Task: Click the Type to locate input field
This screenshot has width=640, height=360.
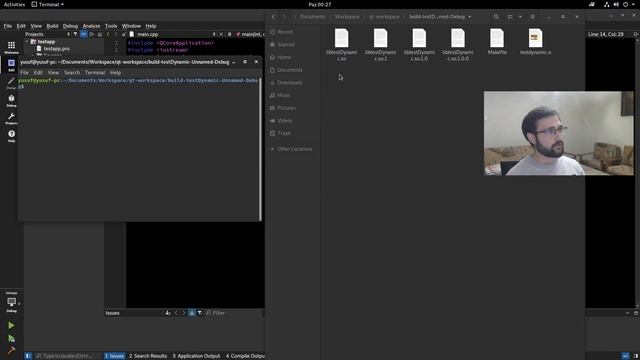Action: click(x=67, y=356)
